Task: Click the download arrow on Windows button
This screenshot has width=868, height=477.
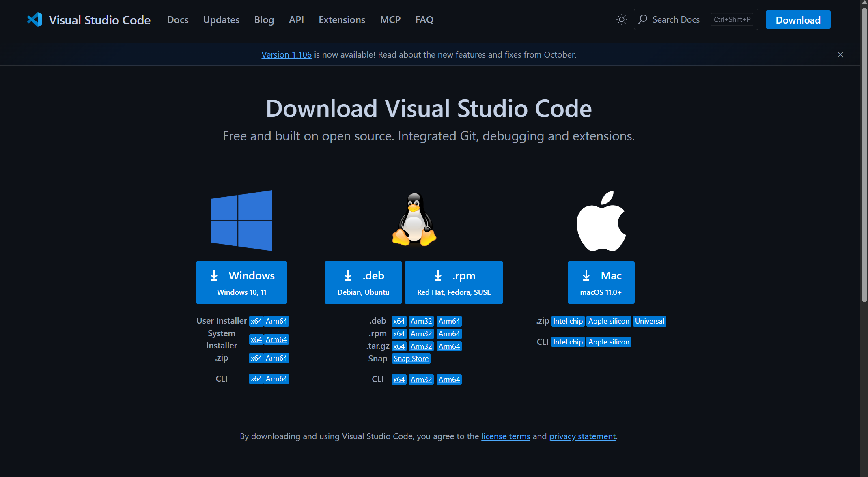Action: [214, 275]
